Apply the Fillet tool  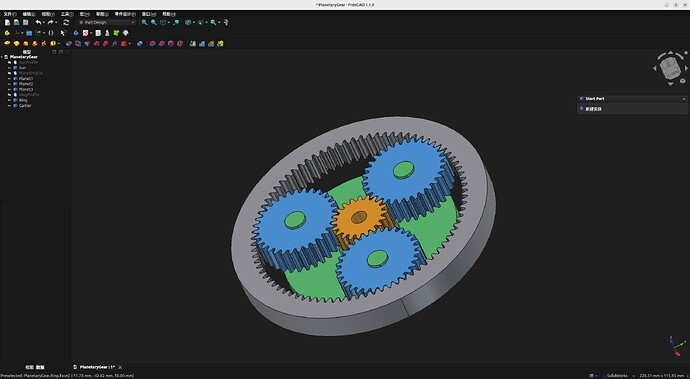pos(152,44)
